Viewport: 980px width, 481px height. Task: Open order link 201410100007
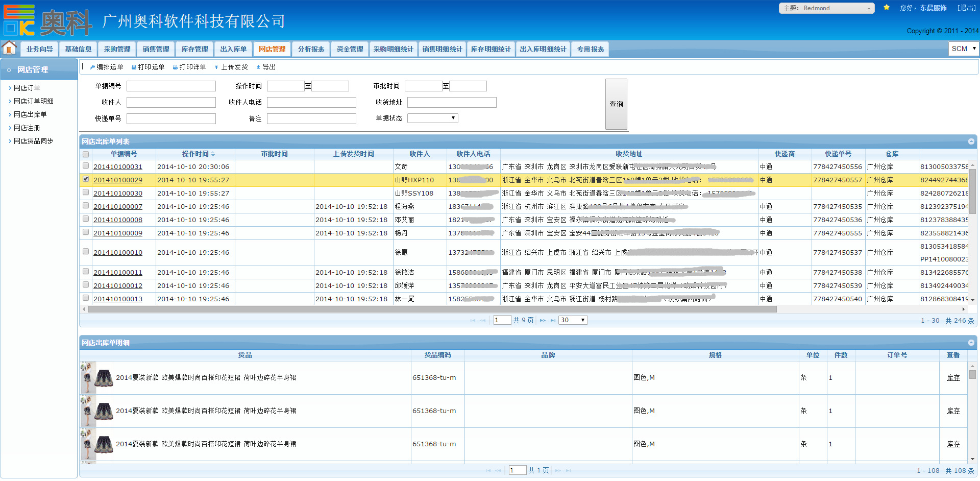[x=118, y=207]
